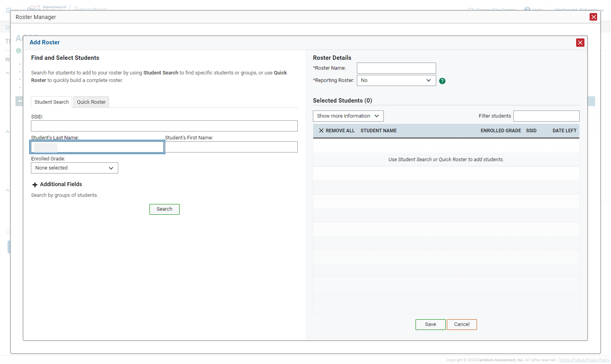Close the Roster Manager window
Viewport: 611px width, 364px height.
593,17
